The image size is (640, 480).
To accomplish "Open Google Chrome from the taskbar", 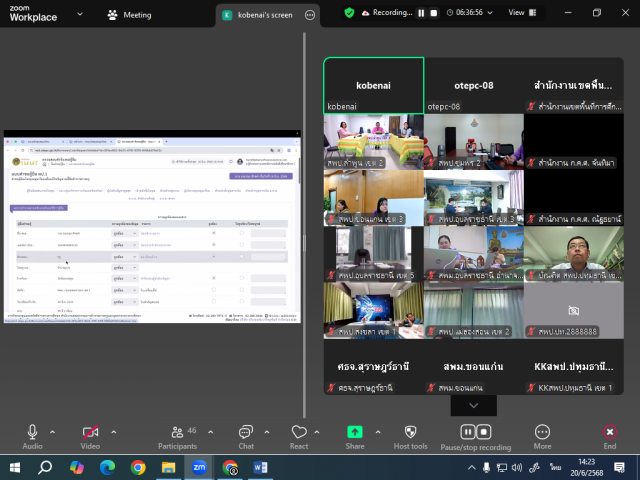I will 138,467.
